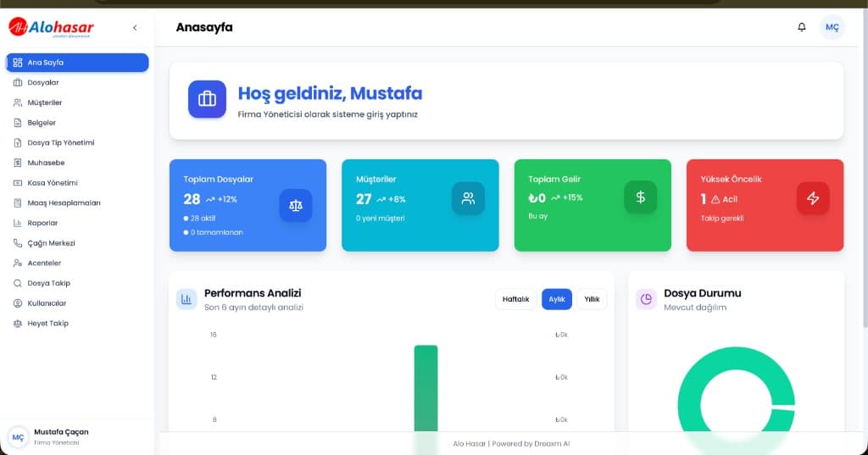Click the Performans Analizi chart icon
868x455 pixels.
[x=186, y=299]
